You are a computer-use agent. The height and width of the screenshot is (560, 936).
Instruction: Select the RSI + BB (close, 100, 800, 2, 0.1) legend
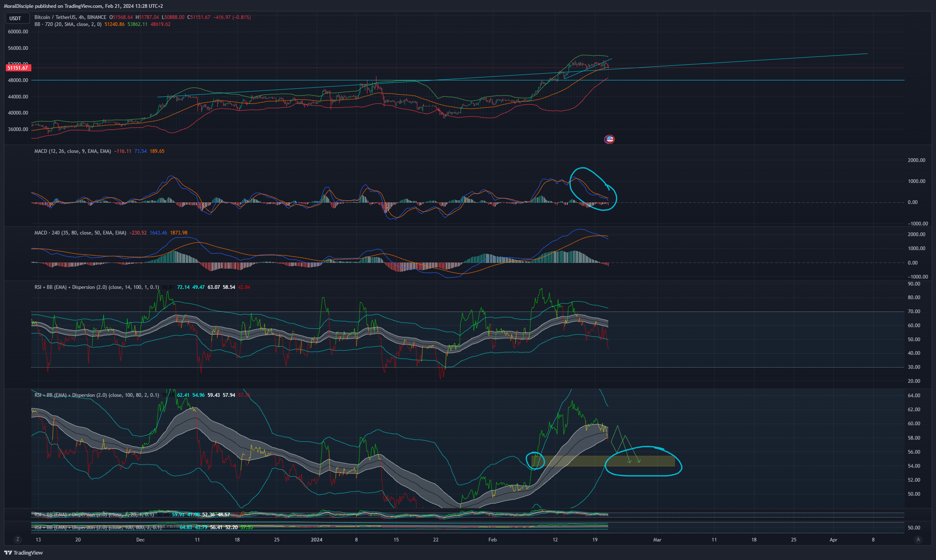98,527
